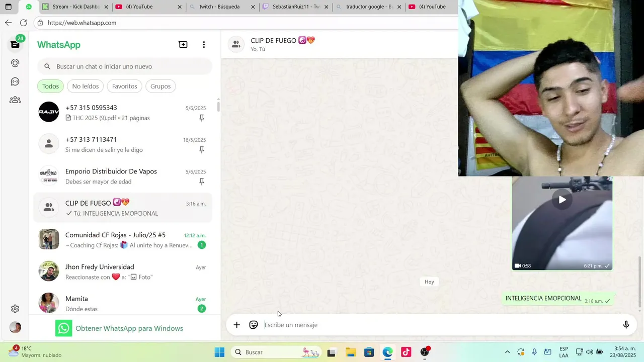The image size is (644, 362).
Task: Open chat with +57 315 0595343
Action: click(x=123, y=112)
